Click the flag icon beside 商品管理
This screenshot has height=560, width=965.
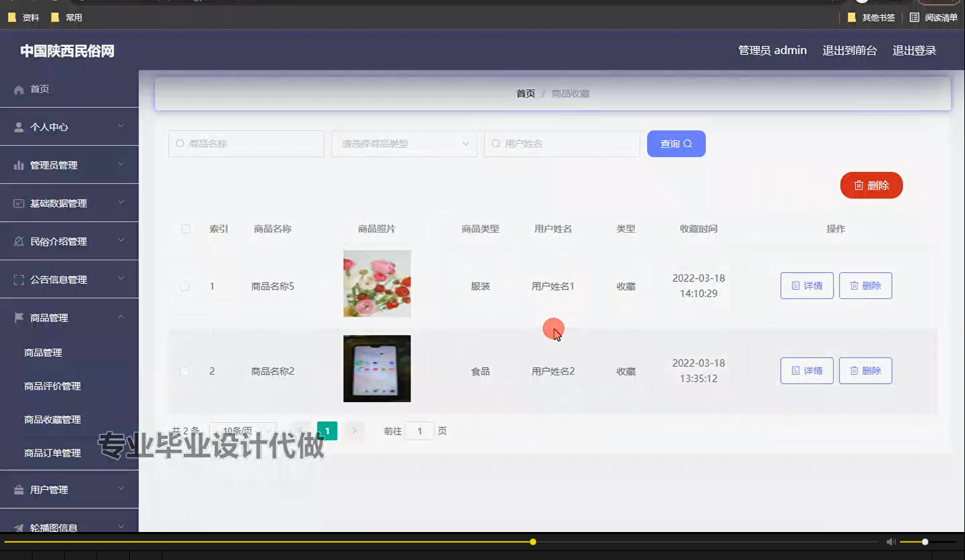click(x=18, y=317)
